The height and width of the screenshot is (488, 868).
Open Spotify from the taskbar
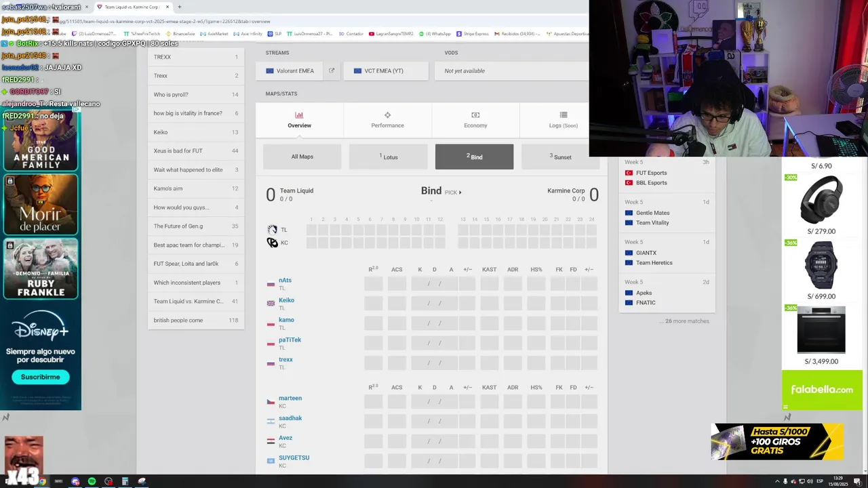coord(92,481)
